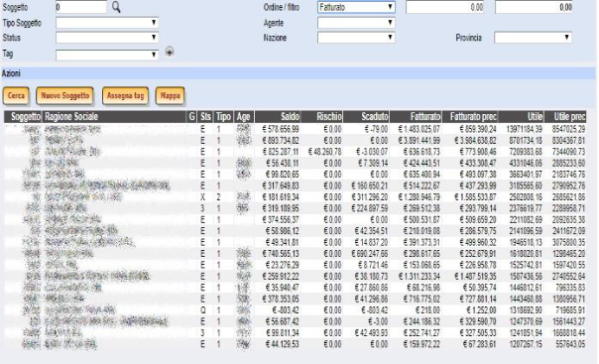Image resolution: width=599 pixels, height=364 pixels.
Task: Select Saldo cell € 99.811,34
Action: (x=283, y=333)
